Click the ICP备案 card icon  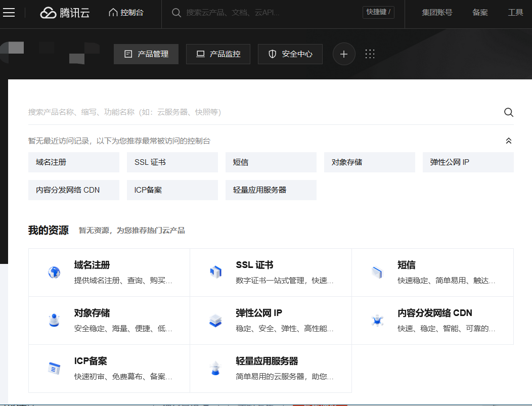(x=54, y=369)
